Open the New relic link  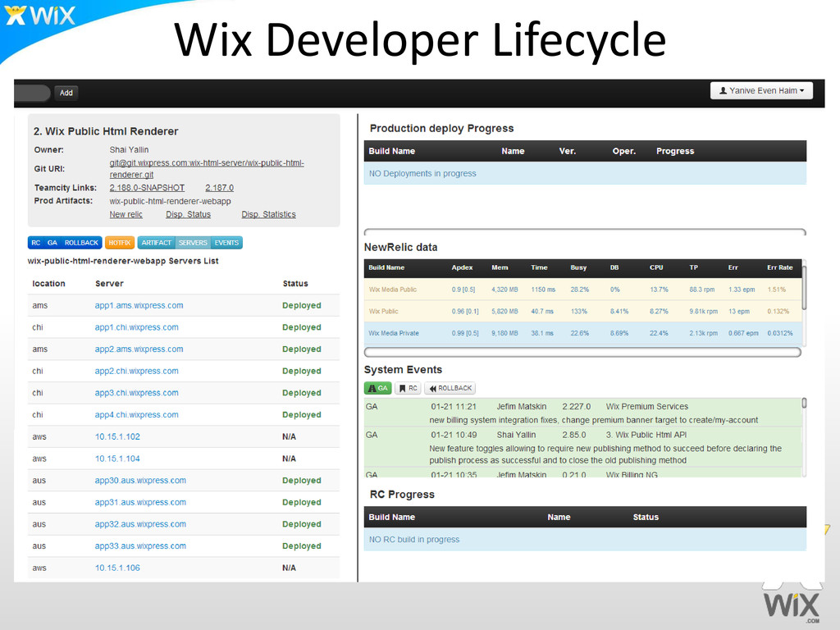126,214
